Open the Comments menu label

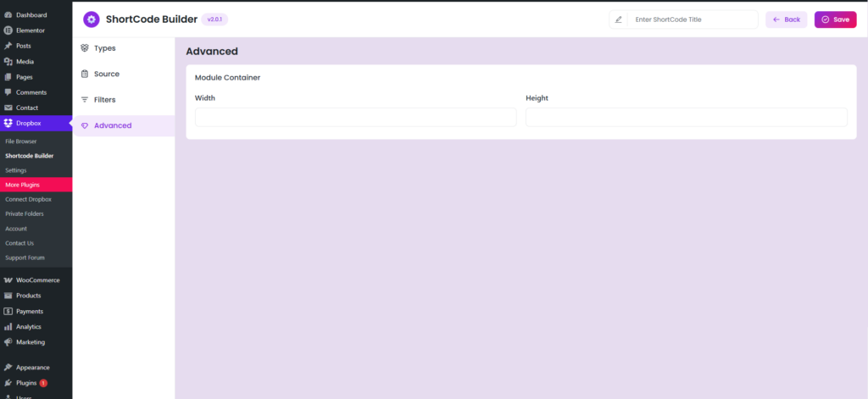click(31, 92)
